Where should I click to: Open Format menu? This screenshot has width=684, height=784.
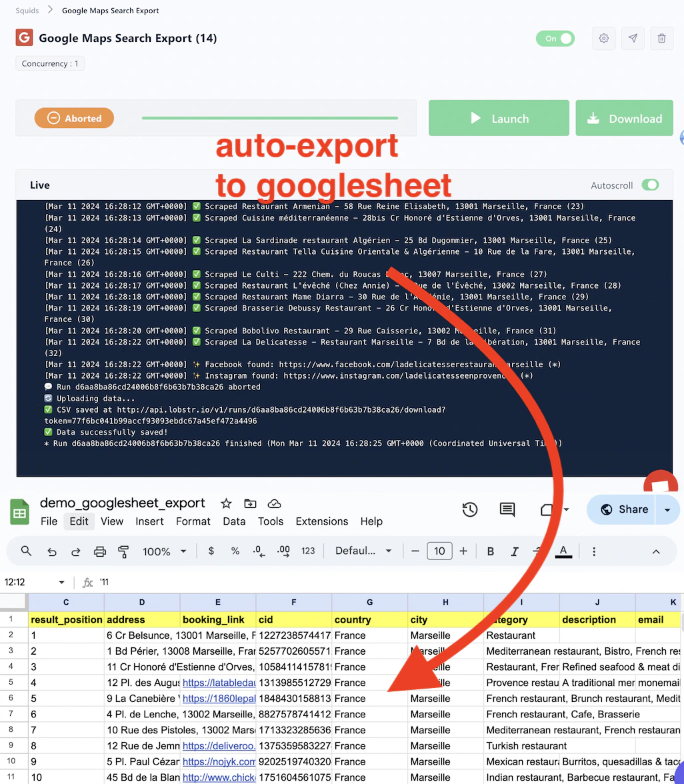pyautogui.click(x=193, y=521)
